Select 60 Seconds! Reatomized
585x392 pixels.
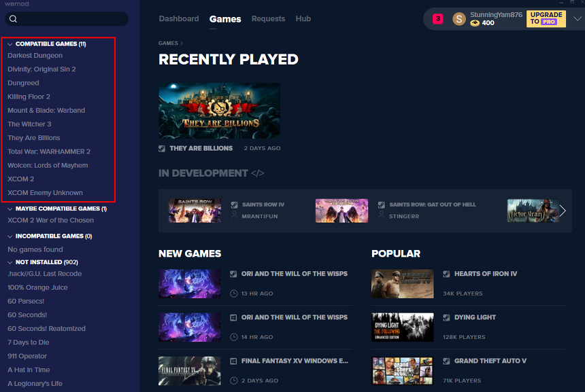pyautogui.click(x=46, y=329)
